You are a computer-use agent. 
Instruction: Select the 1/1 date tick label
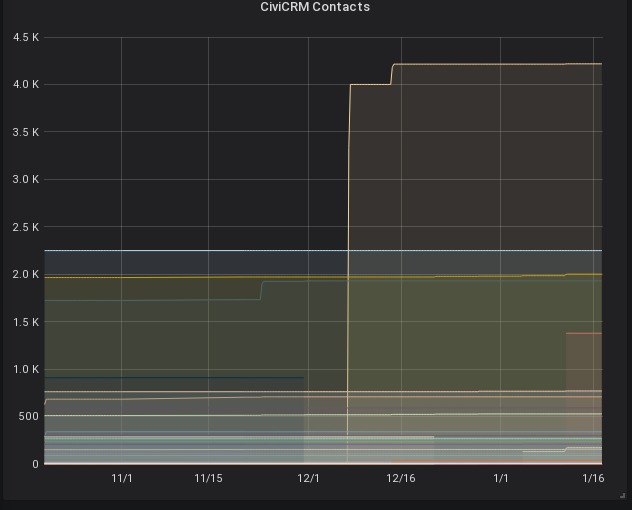[501, 479]
